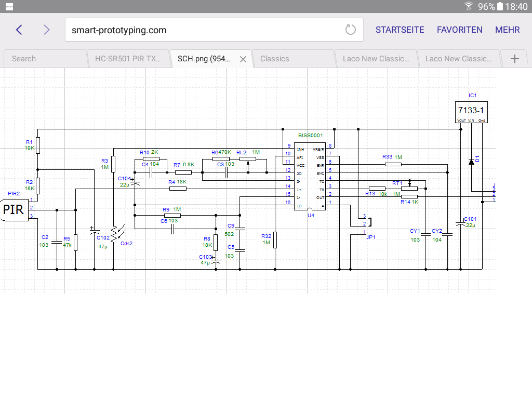532x399 pixels.
Task: Open the STARTSEITE home page
Action: (400, 30)
